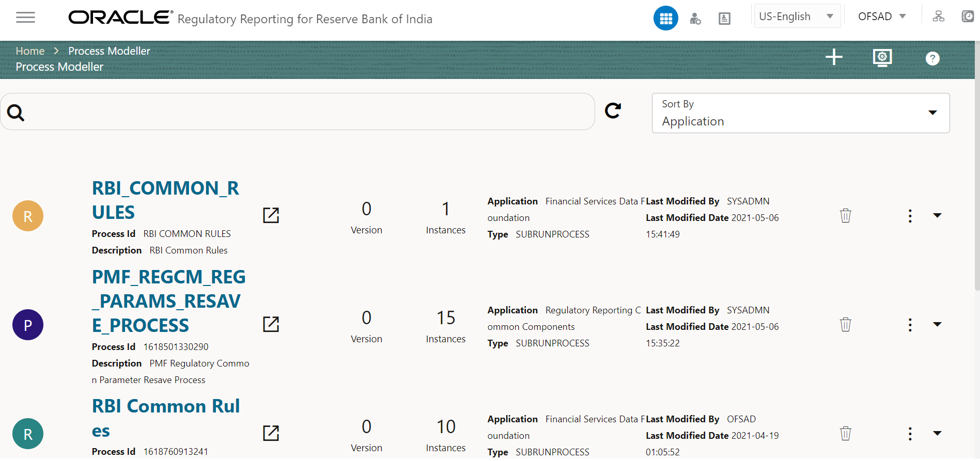980x461 pixels.
Task: Click the teal R avatar of RBI Common Rules
Action: (x=28, y=434)
